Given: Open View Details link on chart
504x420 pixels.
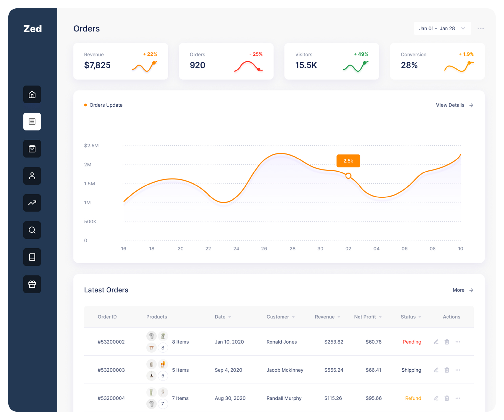Looking at the screenshot, I should coord(455,105).
